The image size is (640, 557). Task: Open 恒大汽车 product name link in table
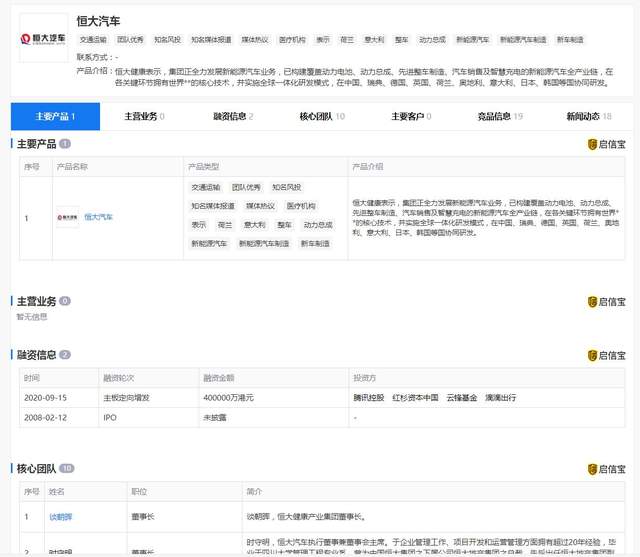tap(98, 216)
